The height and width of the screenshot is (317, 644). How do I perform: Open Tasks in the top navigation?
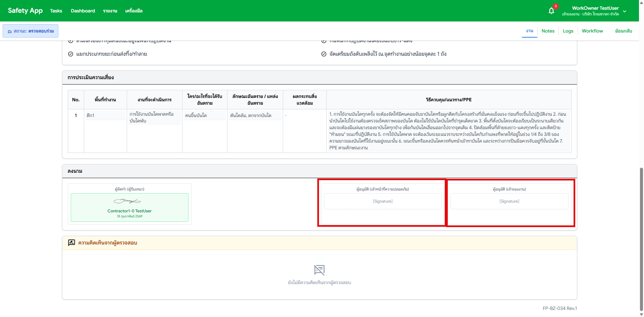click(56, 11)
